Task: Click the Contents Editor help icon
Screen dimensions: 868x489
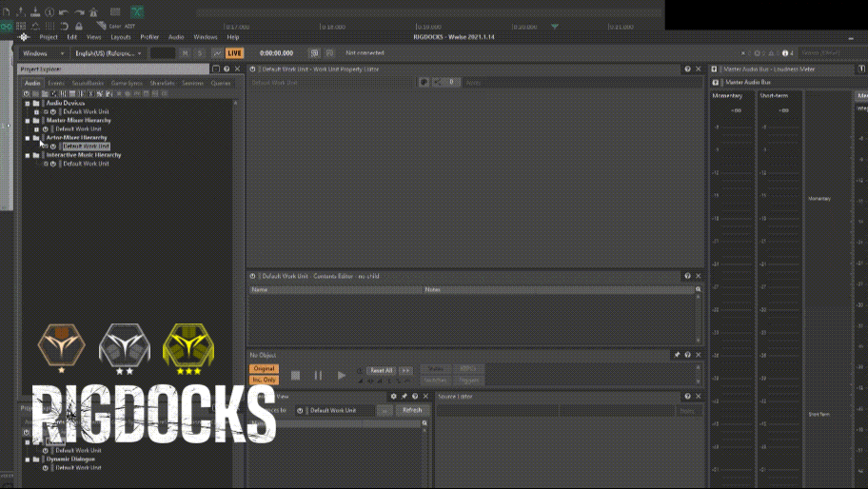Action: click(687, 276)
